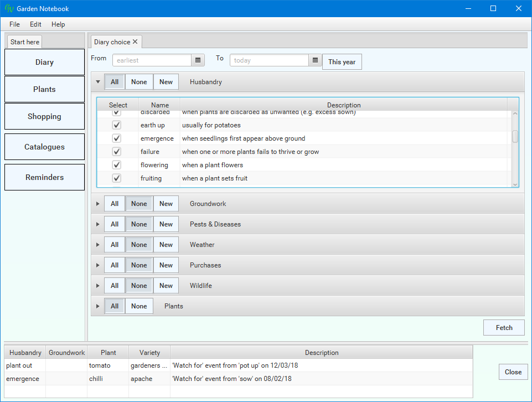Image resolution: width=532 pixels, height=402 pixels.
Task: Expand the Groundwork section
Action: tap(98, 204)
